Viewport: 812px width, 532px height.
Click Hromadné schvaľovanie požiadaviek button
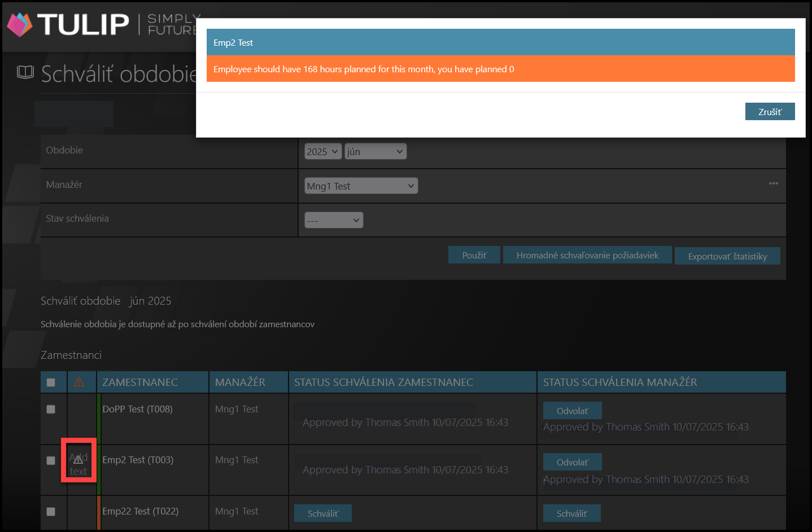tap(587, 256)
